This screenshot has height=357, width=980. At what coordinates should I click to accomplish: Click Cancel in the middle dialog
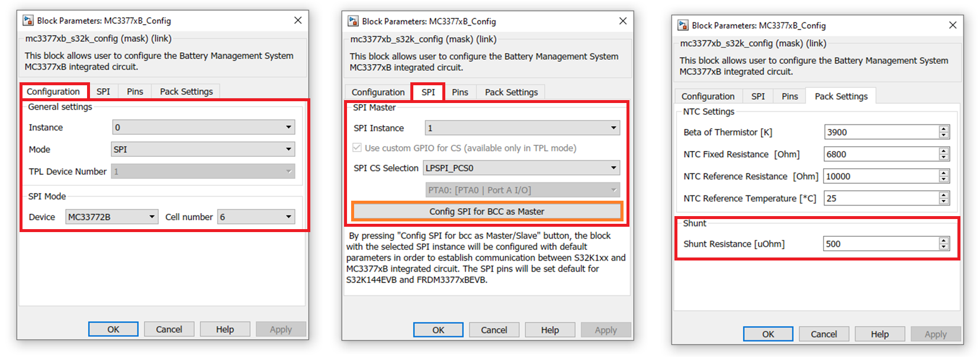494,330
